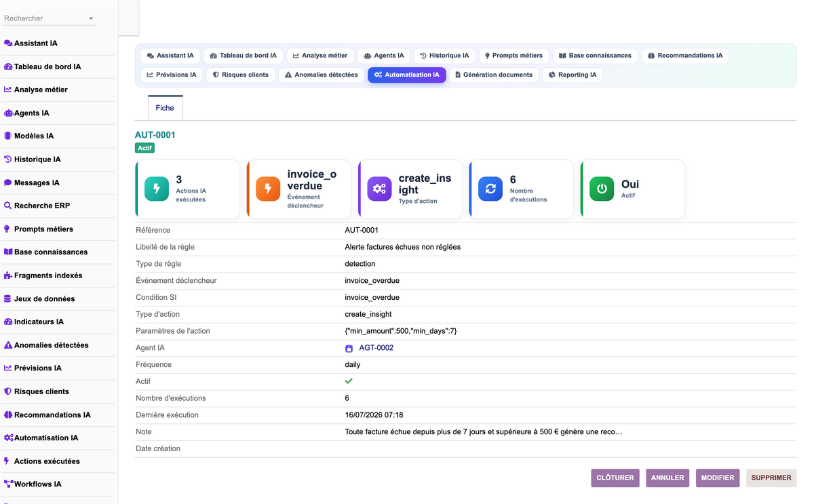Click the agent icon beside AGT-0002
The image size is (814, 504).
point(349,348)
